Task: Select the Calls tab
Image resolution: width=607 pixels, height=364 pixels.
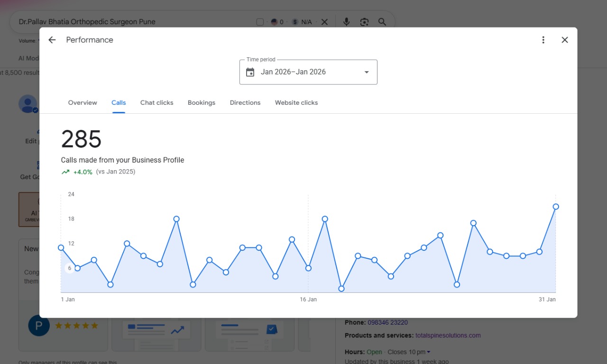Action: pyautogui.click(x=119, y=102)
